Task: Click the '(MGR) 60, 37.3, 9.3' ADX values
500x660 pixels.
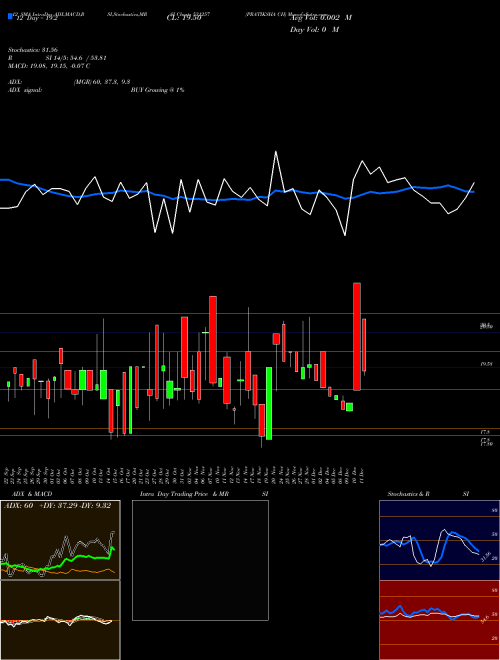Action: pos(102,82)
